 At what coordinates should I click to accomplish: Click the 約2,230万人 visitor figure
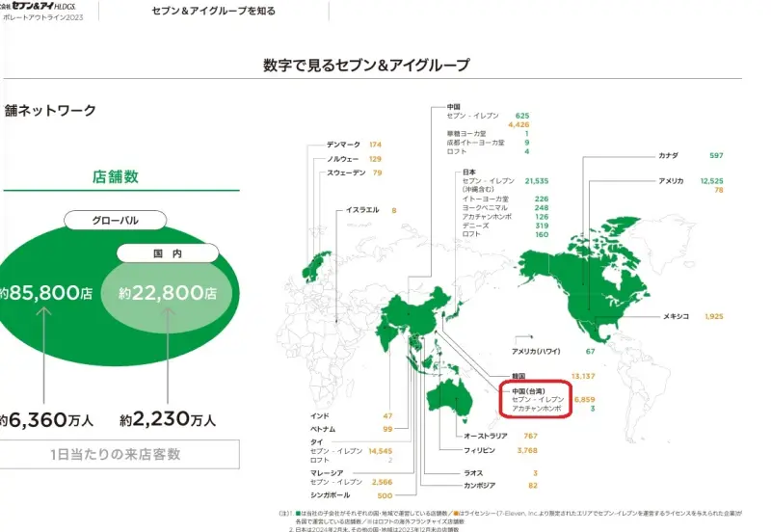(x=168, y=419)
